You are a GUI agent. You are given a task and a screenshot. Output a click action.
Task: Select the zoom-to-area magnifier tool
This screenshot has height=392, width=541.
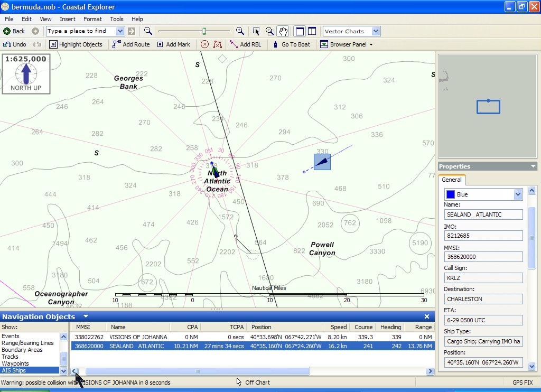(x=270, y=31)
